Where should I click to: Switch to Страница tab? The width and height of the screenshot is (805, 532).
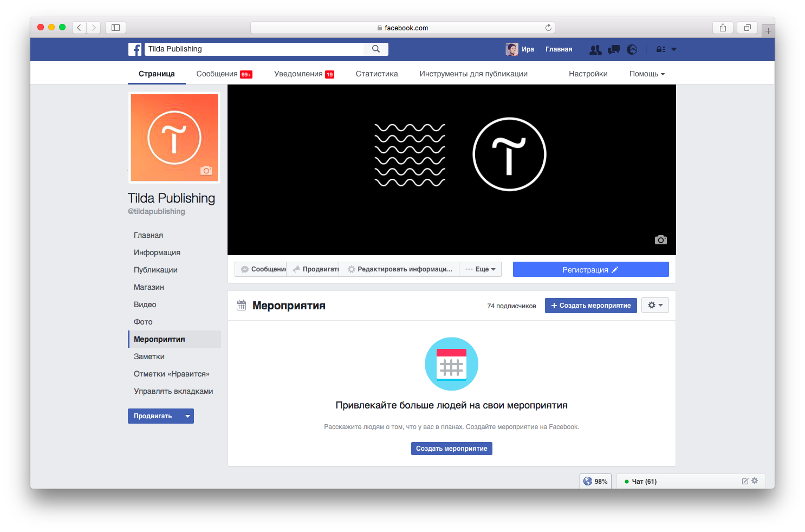click(157, 74)
